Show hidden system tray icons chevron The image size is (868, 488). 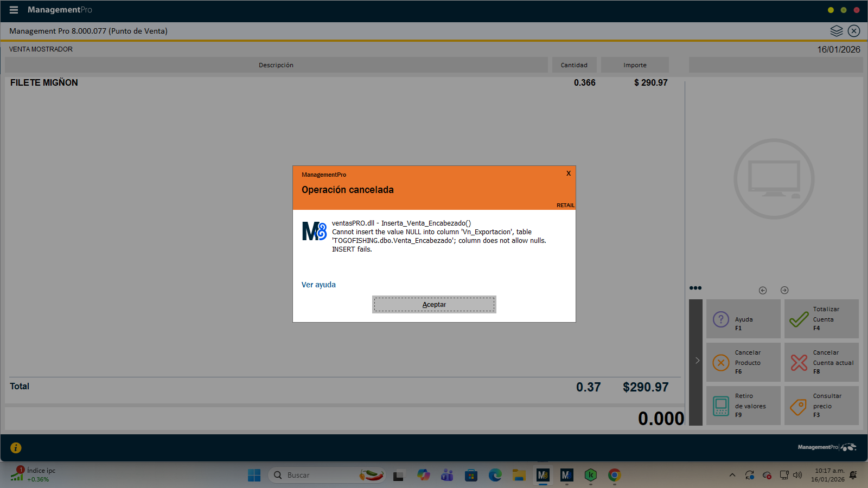coord(732,475)
